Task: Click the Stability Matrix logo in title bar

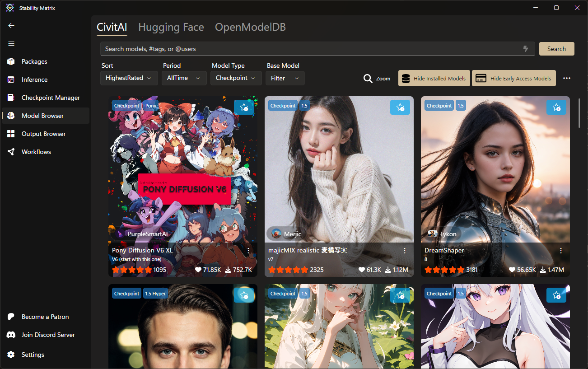Action: pos(10,8)
